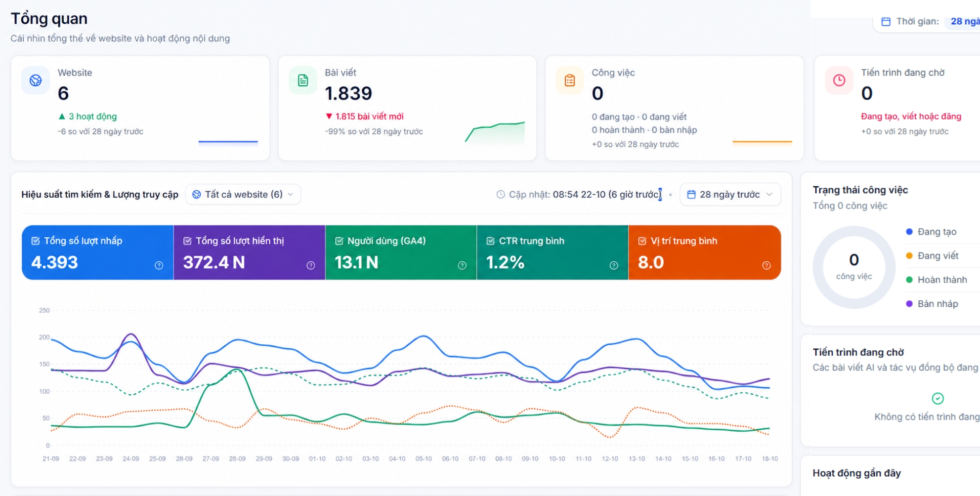Click the 24-09 date label on chart axis

(x=130, y=459)
